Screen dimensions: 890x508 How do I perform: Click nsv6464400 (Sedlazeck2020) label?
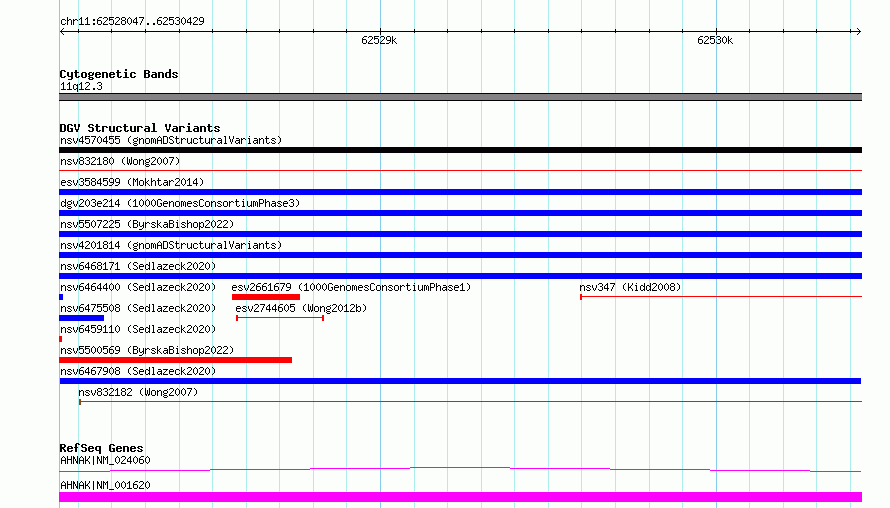point(138,287)
